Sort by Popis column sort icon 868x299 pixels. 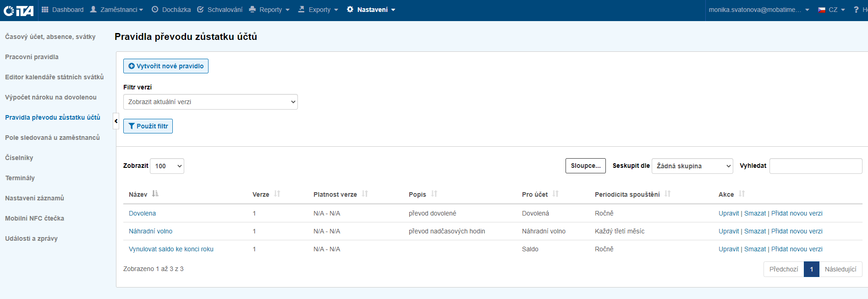tap(434, 194)
